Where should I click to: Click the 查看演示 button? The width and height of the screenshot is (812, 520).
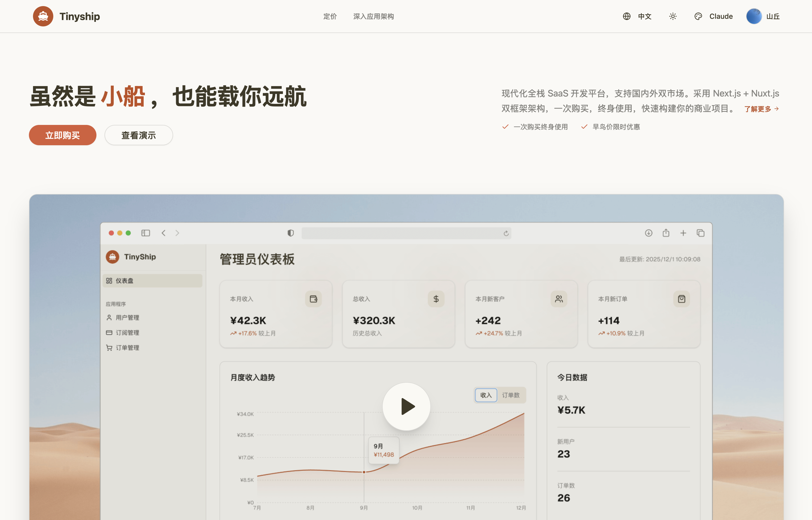138,135
